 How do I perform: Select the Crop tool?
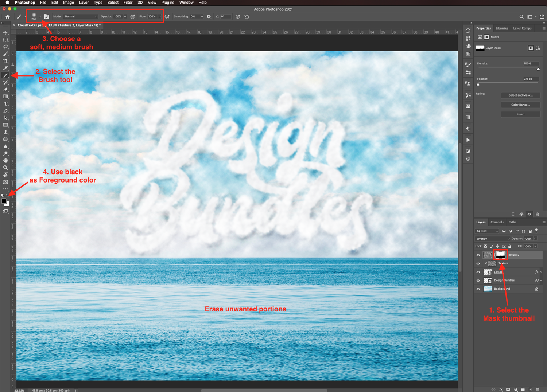coord(5,61)
